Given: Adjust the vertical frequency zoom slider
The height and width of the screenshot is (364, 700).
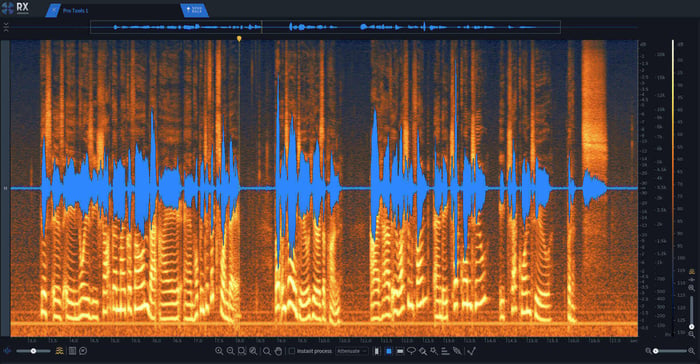Looking at the screenshot, I should [692, 312].
